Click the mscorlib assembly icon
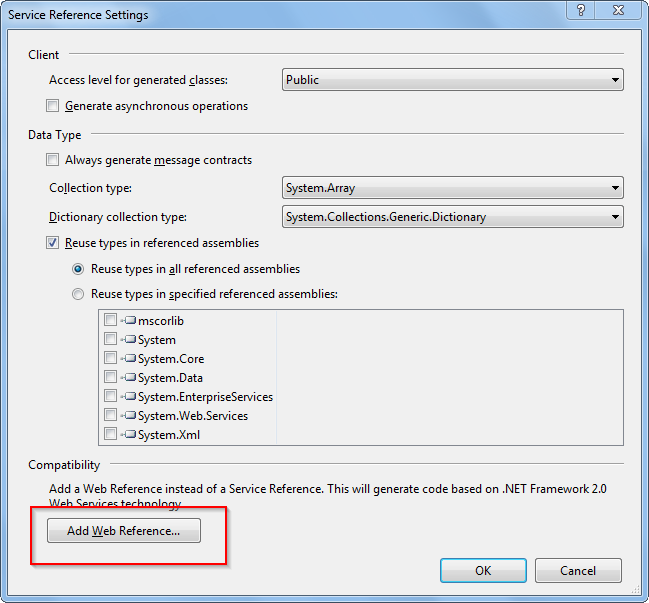 point(129,320)
